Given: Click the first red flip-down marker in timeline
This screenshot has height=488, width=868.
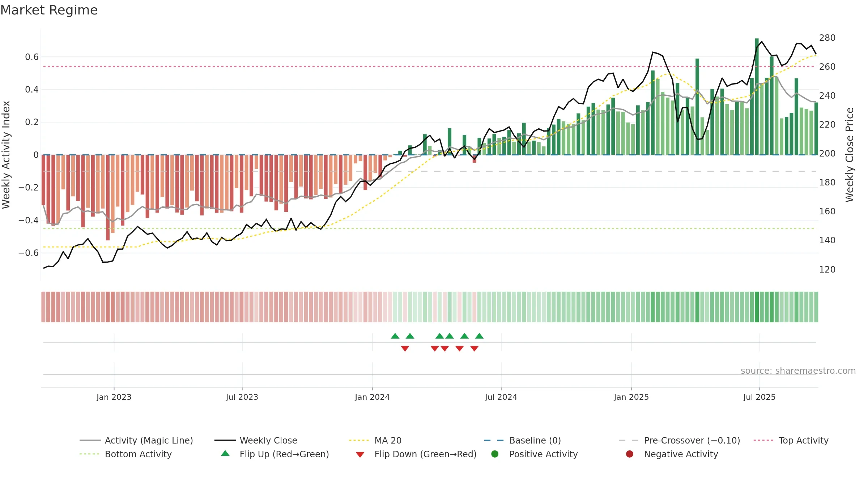Looking at the screenshot, I should [x=405, y=348].
